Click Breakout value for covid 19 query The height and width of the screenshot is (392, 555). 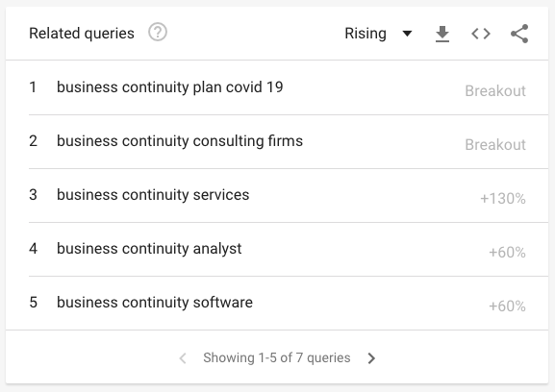[495, 91]
